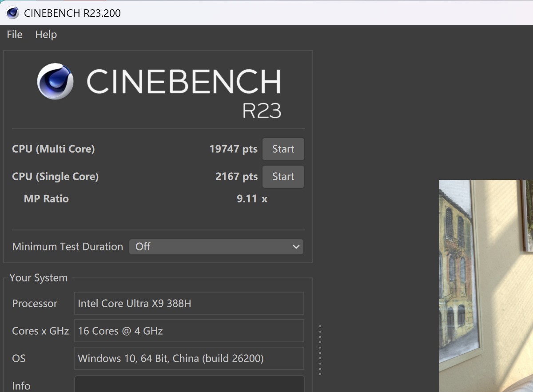This screenshot has width=533, height=392.
Task: Start the CPU Single Core test
Action: [283, 177]
